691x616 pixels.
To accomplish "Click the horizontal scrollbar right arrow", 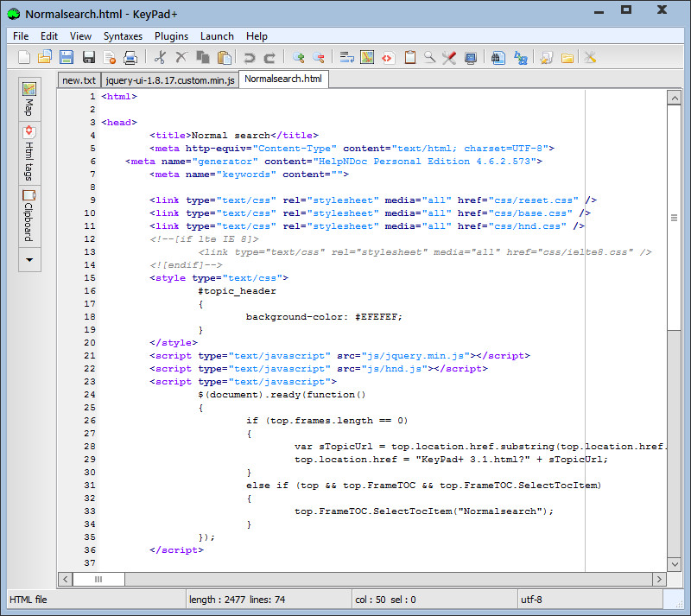I will (659, 579).
